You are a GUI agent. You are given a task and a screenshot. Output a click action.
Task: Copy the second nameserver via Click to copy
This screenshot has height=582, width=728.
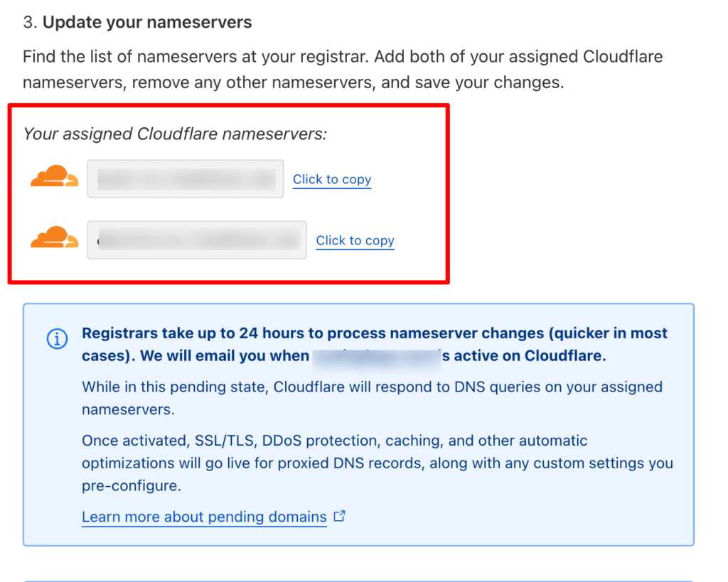(355, 240)
